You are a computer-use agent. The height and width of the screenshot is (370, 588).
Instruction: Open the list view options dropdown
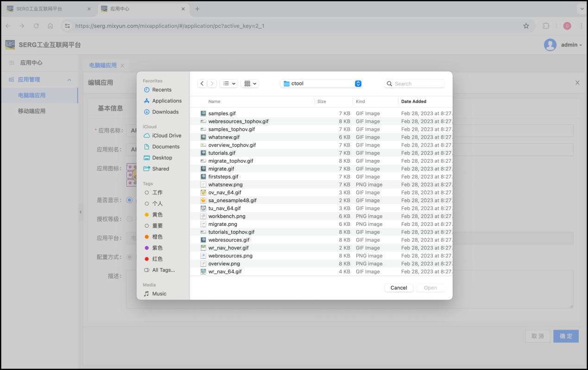point(228,83)
